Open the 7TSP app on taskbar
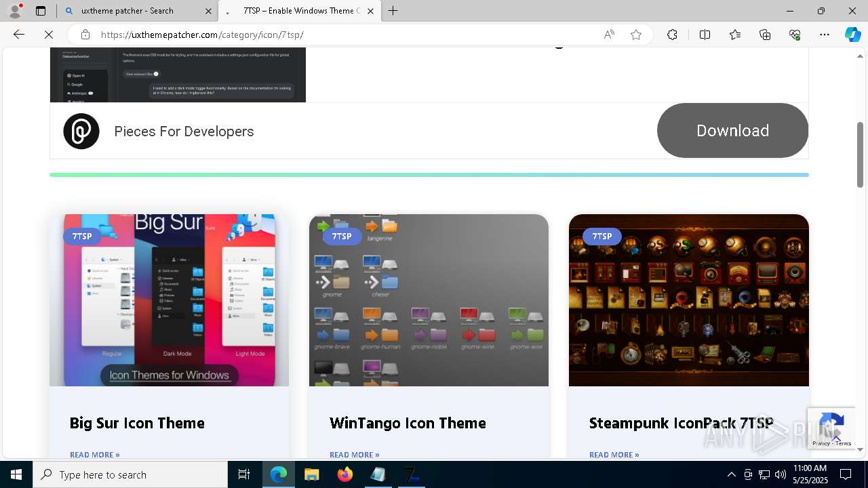This screenshot has width=868, height=488. click(412, 474)
